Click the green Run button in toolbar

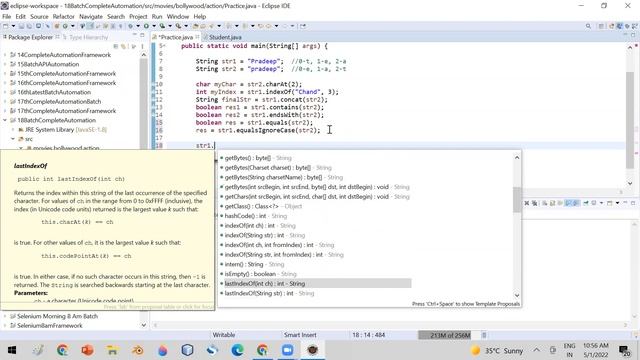pos(146,26)
